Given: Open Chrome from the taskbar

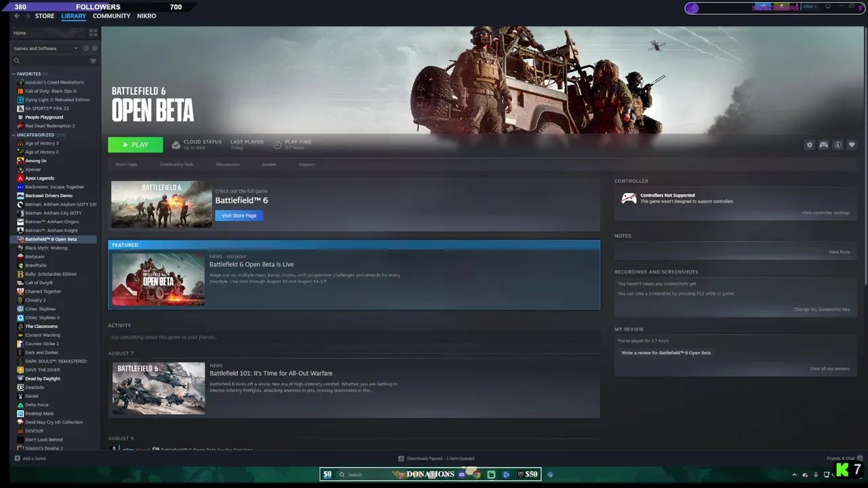Looking at the screenshot, I should coord(477,474).
